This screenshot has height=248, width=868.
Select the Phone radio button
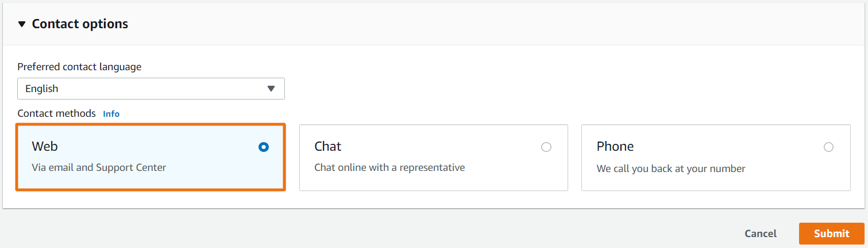(828, 147)
